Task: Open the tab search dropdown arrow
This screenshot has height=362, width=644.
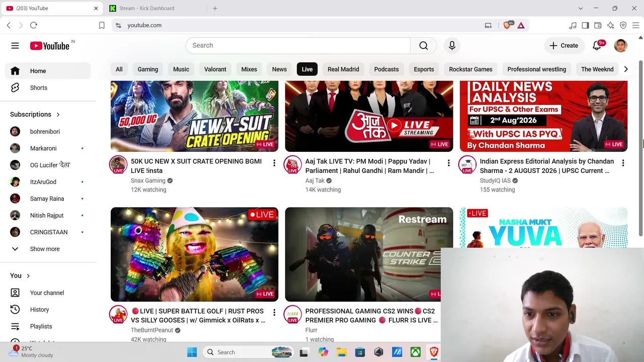Action: 581,8
